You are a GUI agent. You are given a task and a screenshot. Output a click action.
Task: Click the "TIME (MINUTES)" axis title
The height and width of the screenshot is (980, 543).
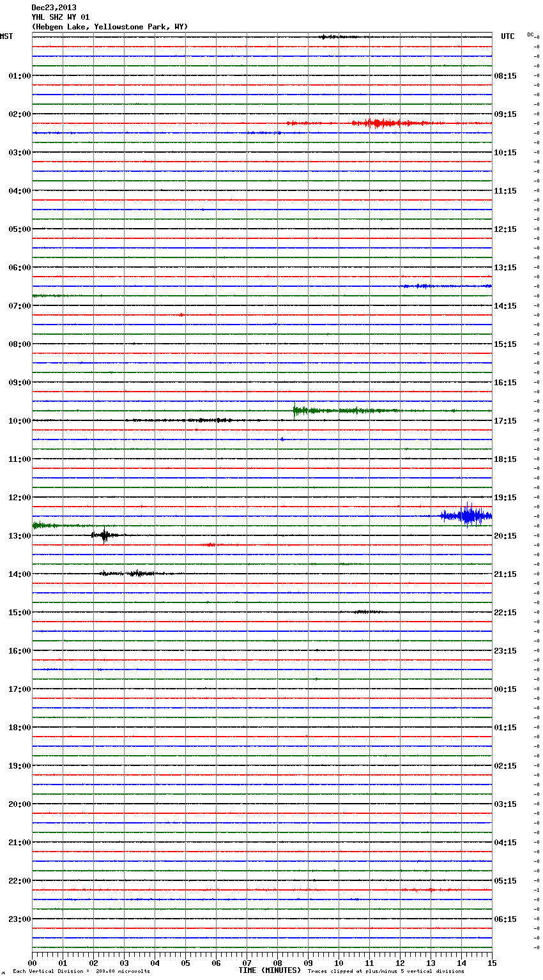click(270, 970)
